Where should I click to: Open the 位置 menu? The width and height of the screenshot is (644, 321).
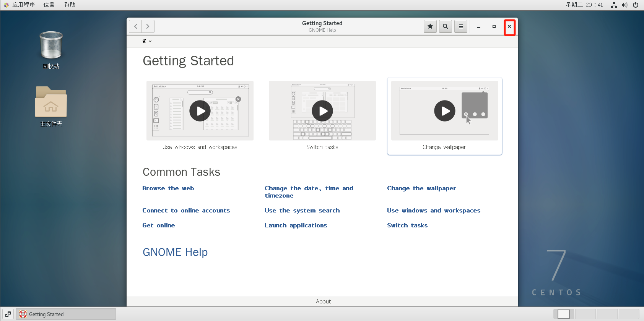pos(49,5)
